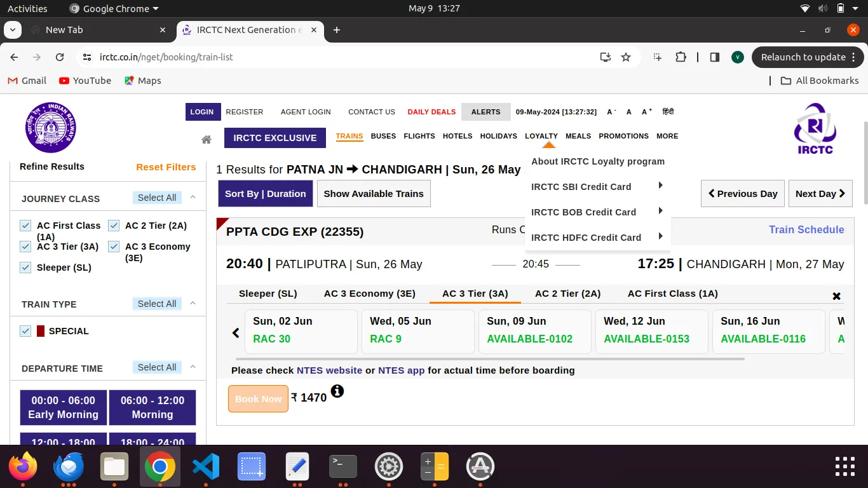Image resolution: width=868 pixels, height=488 pixels.
Task: Open Visual Studio Code from the dock
Action: (206, 467)
